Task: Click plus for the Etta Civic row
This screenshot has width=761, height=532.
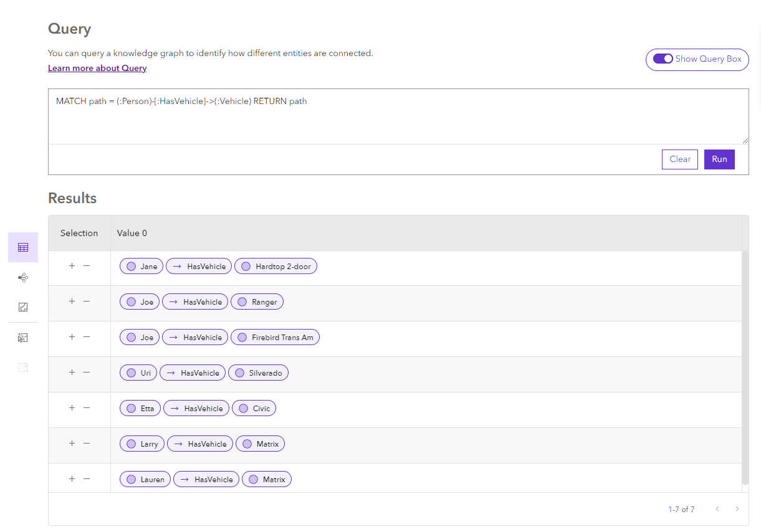Action: click(x=72, y=407)
